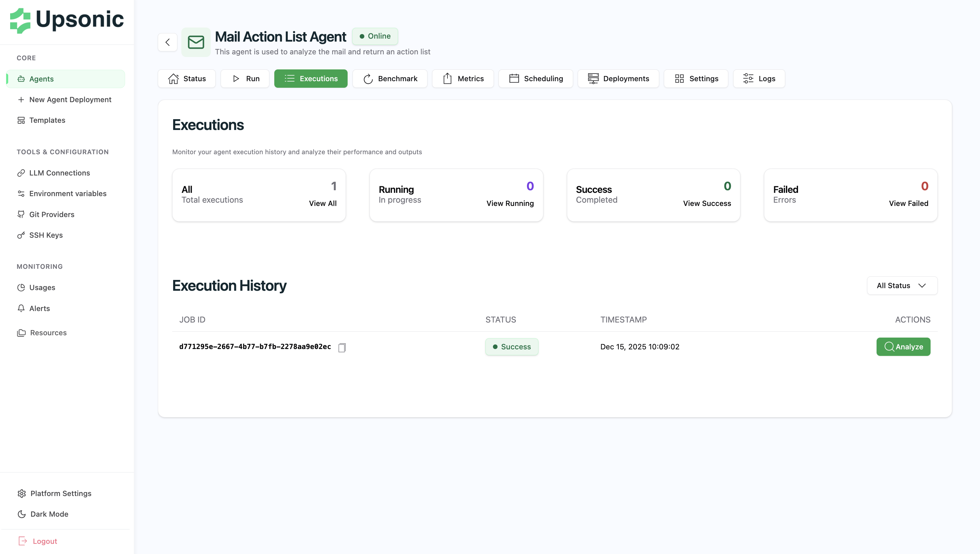The image size is (980, 554).
Task: Open Platform Settings
Action: (61, 493)
